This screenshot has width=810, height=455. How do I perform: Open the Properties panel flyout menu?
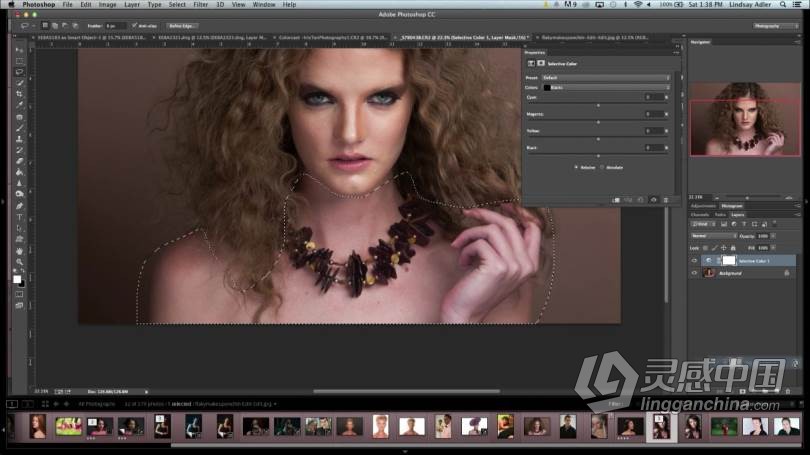(676, 53)
